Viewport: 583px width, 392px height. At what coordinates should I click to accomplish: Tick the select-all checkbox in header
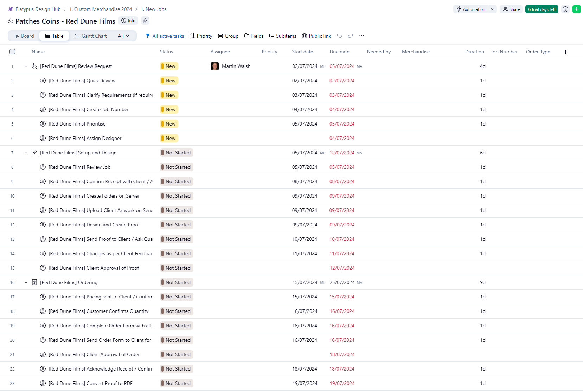click(12, 52)
